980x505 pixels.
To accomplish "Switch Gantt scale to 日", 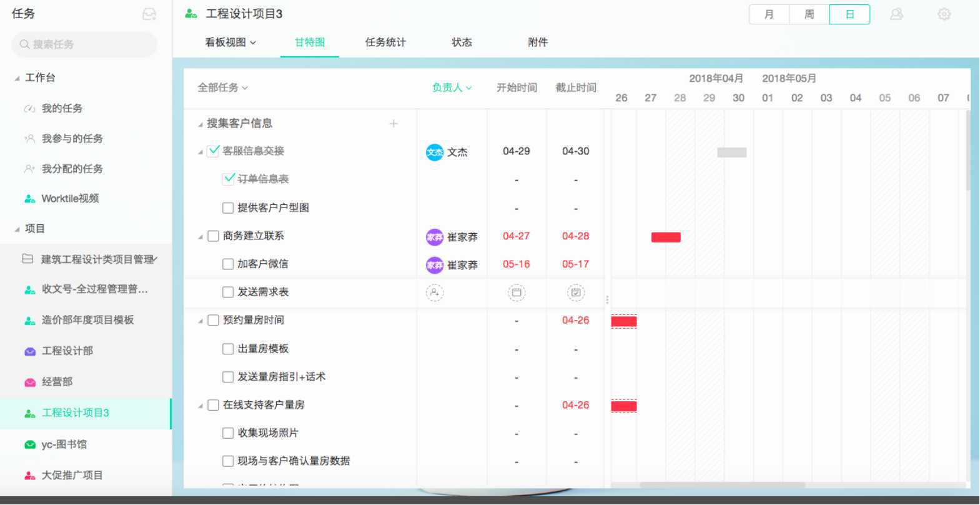I will tap(849, 14).
